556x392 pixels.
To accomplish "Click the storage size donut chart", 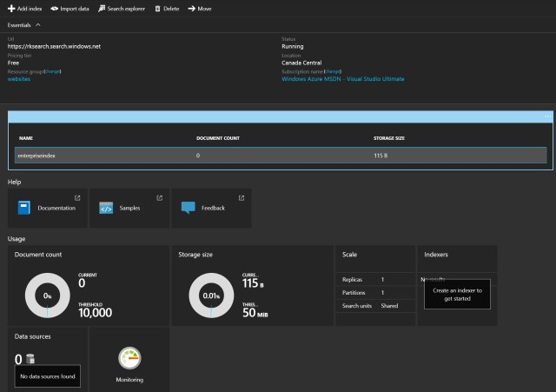I will coord(211,296).
